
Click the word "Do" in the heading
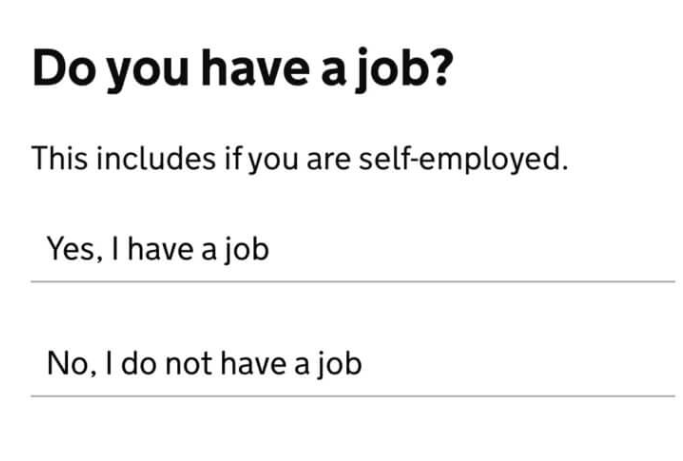[x=64, y=68]
